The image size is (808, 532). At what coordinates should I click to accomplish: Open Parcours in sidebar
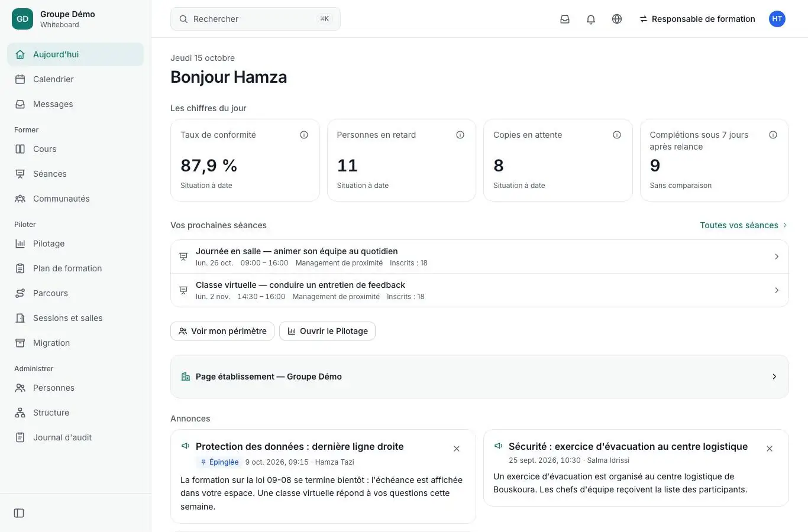75,293
